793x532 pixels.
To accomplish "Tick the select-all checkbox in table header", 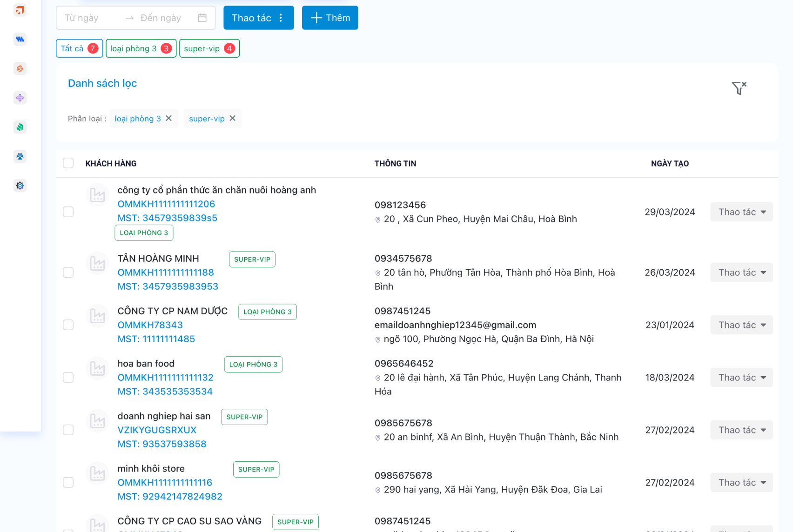I will pyautogui.click(x=68, y=163).
